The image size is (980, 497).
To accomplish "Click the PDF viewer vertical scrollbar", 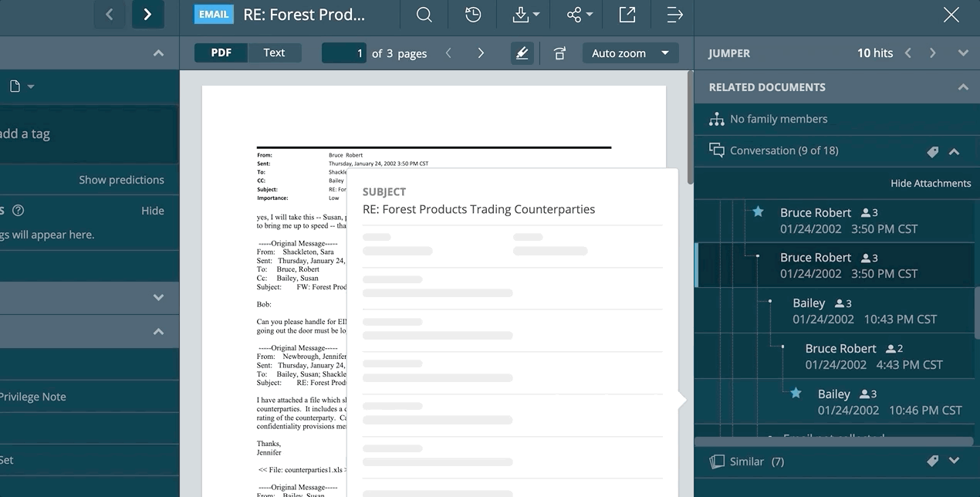I will pos(690,129).
